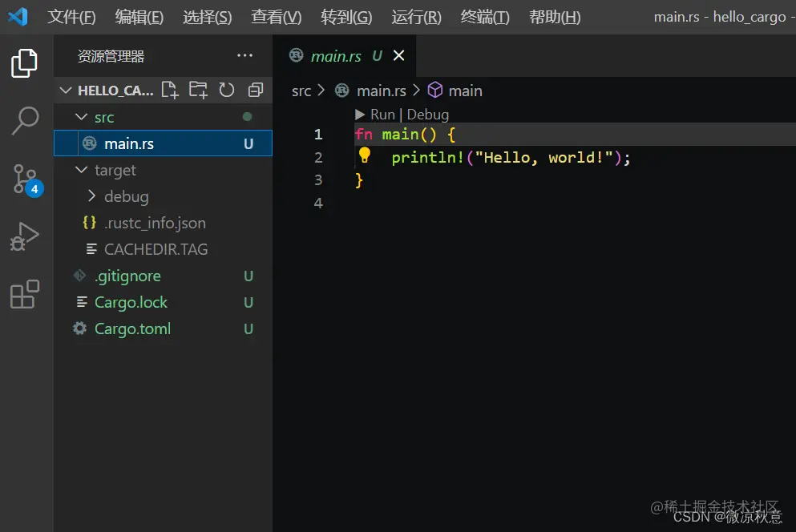
Task: Click the braces icon beside .rustc_info.json
Action: pos(89,223)
